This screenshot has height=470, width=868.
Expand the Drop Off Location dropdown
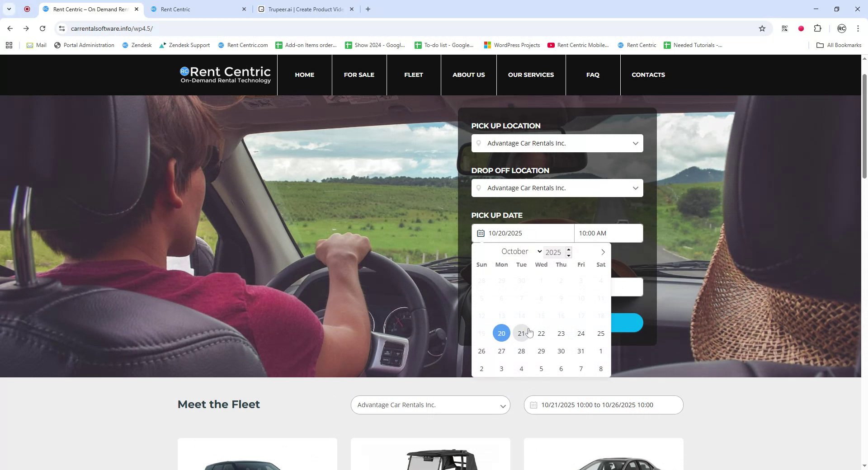tap(635, 188)
